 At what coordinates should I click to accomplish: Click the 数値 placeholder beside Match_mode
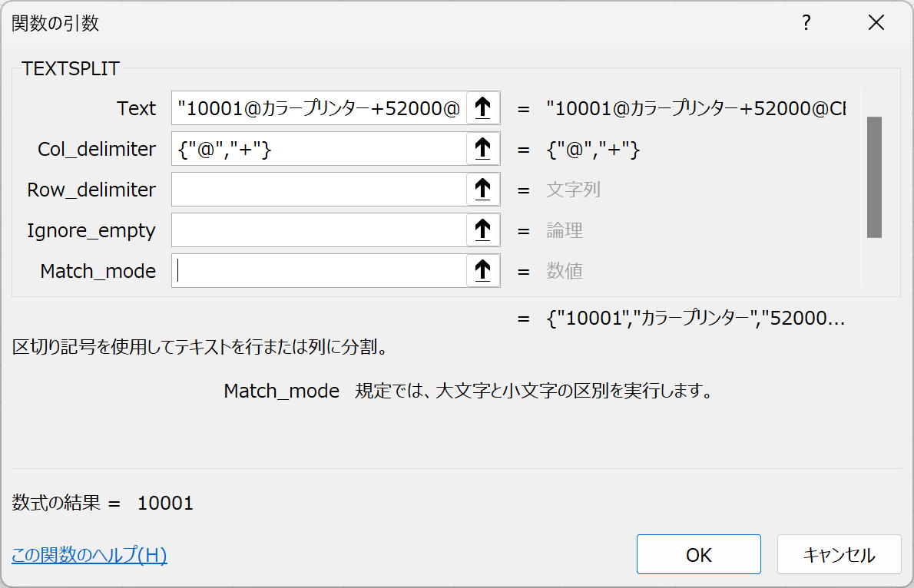(565, 271)
